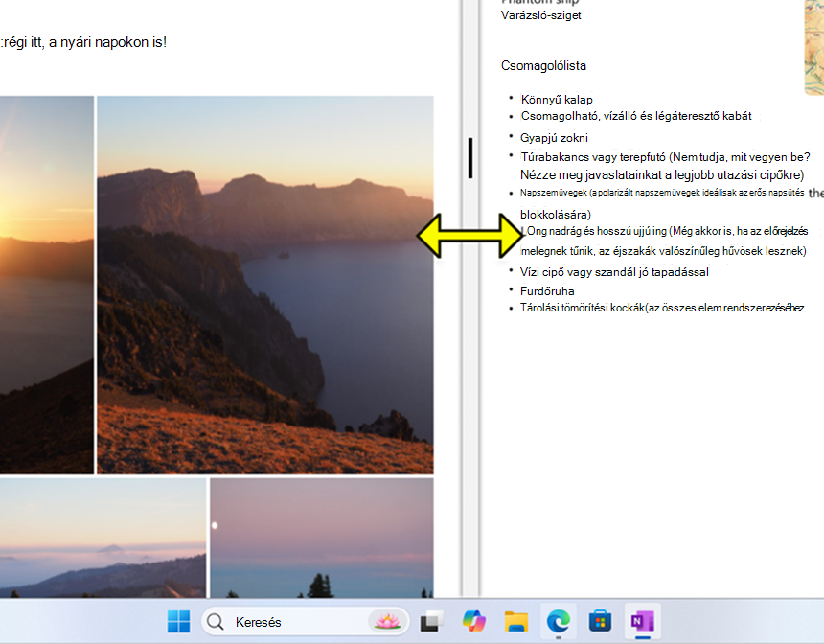This screenshot has height=644, width=824.
Task: Select the bright sun sunset photo
Action: pos(47,285)
